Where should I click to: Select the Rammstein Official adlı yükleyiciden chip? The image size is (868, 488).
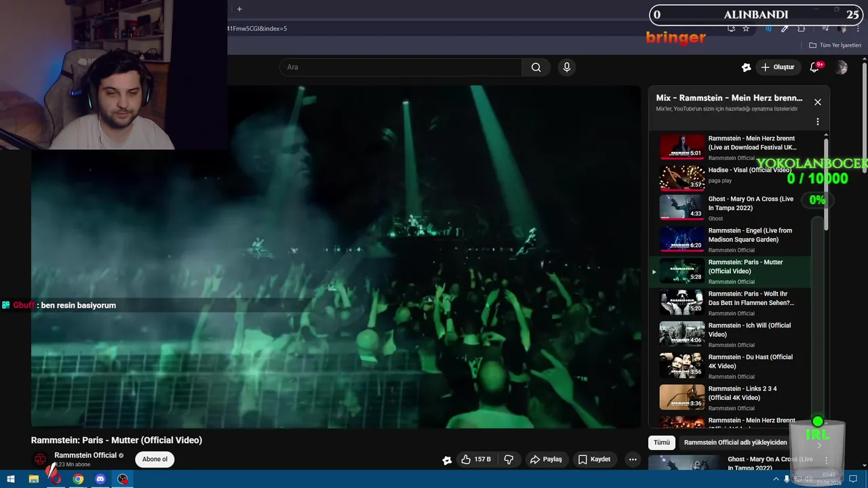[x=736, y=443]
